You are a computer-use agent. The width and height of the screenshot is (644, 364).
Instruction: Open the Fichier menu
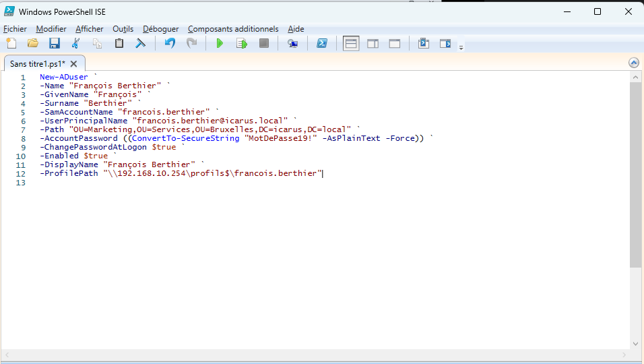pyautogui.click(x=15, y=29)
